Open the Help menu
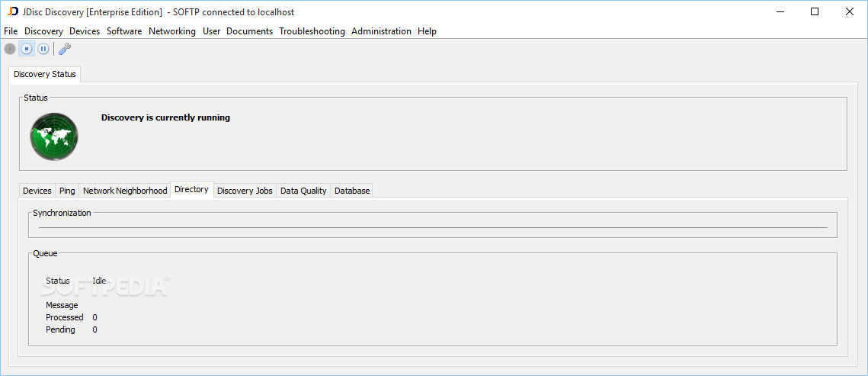This screenshot has height=376, width=868. tap(428, 31)
